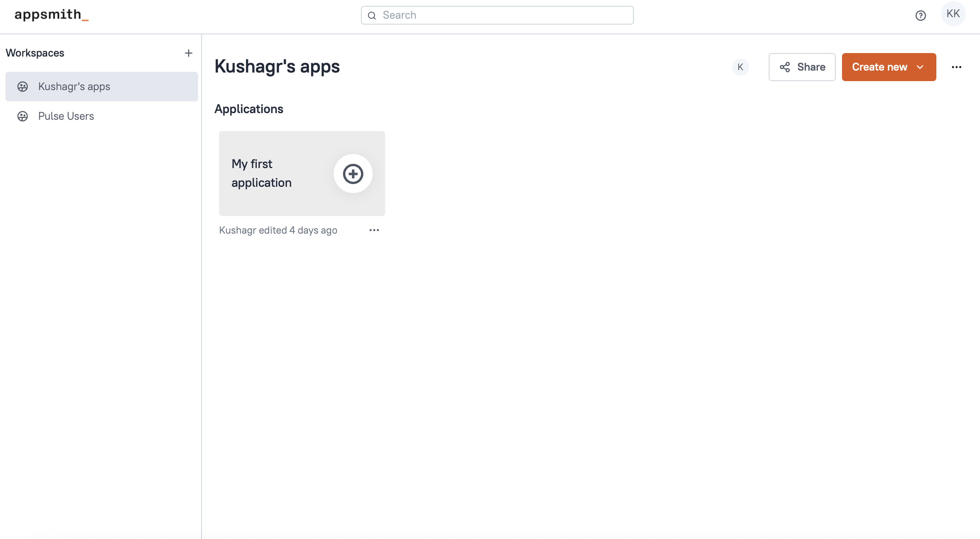980x539 pixels.
Task: Click the Kushagr's apps workspace icon
Action: click(x=23, y=87)
